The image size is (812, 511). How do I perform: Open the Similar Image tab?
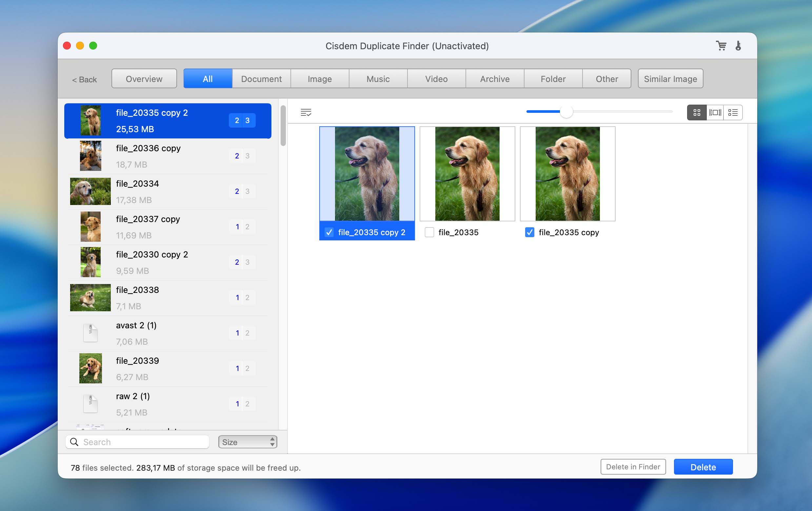[670, 79]
